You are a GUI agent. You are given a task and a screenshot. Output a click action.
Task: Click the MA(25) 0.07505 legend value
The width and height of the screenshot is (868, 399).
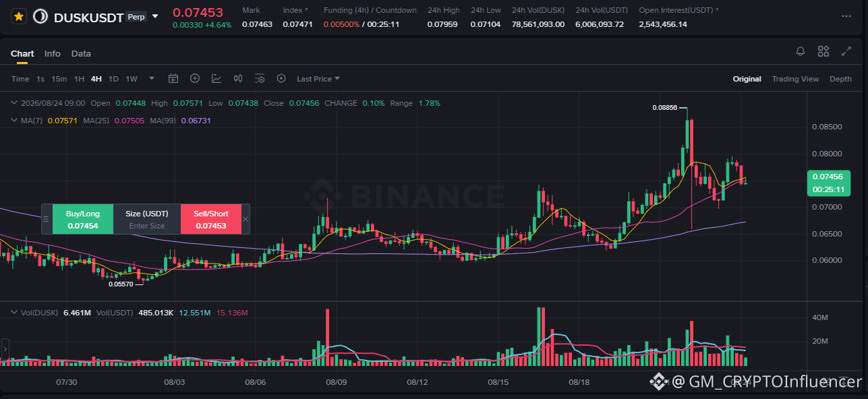tap(113, 121)
